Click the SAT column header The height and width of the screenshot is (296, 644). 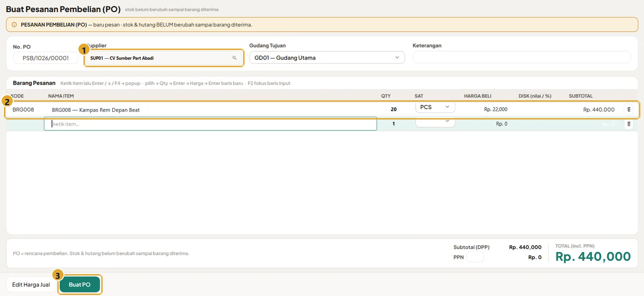[x=419, y=96]
